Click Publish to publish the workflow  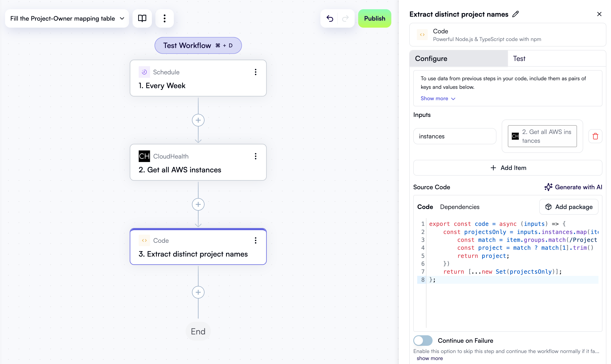pos(375,18)
